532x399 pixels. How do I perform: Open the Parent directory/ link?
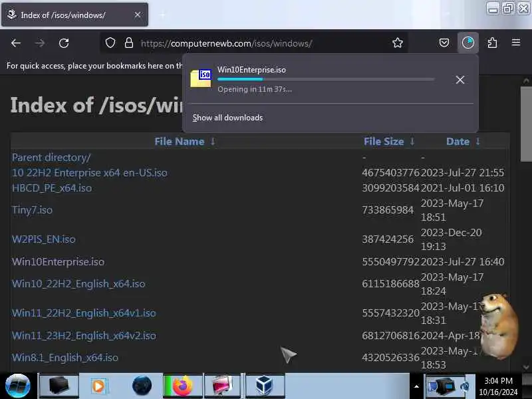(51, 158)
